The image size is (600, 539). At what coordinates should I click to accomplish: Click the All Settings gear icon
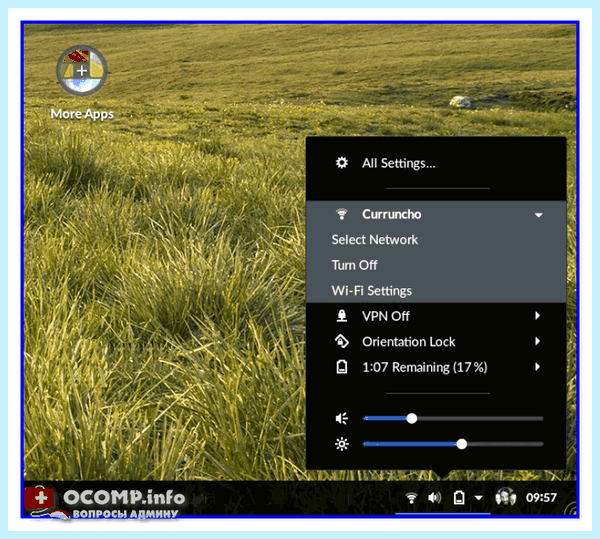pos(342,163)
